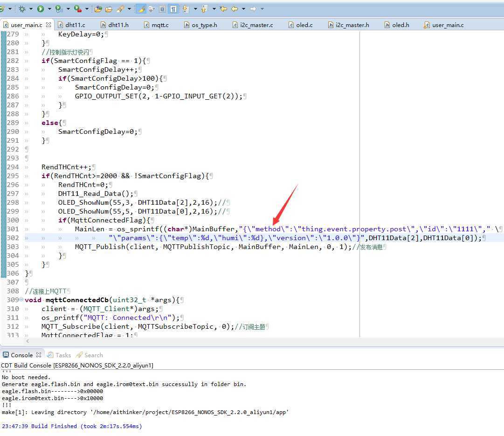The image size is (504, 436).
Task: Open the External Tools dropdown arrow
Action: click(87, 9)
